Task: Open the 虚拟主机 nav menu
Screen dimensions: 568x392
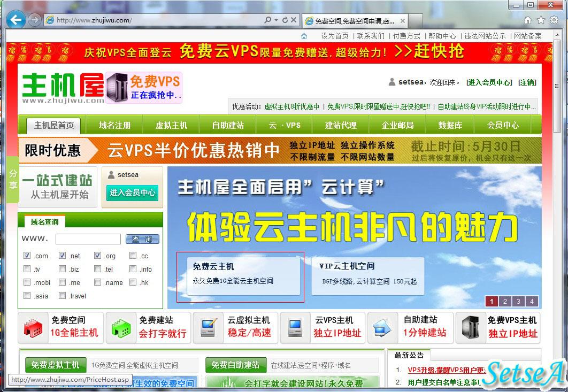Action: 171,125
